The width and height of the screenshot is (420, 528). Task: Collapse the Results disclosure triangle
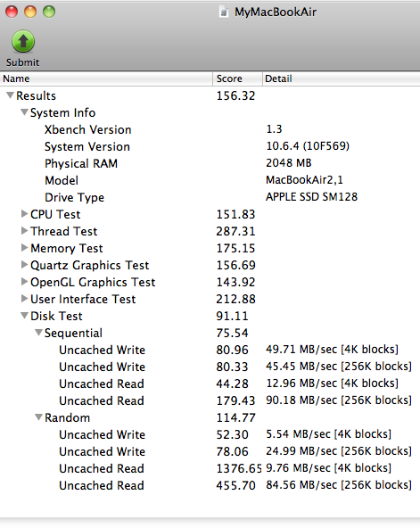coord(11,95)
